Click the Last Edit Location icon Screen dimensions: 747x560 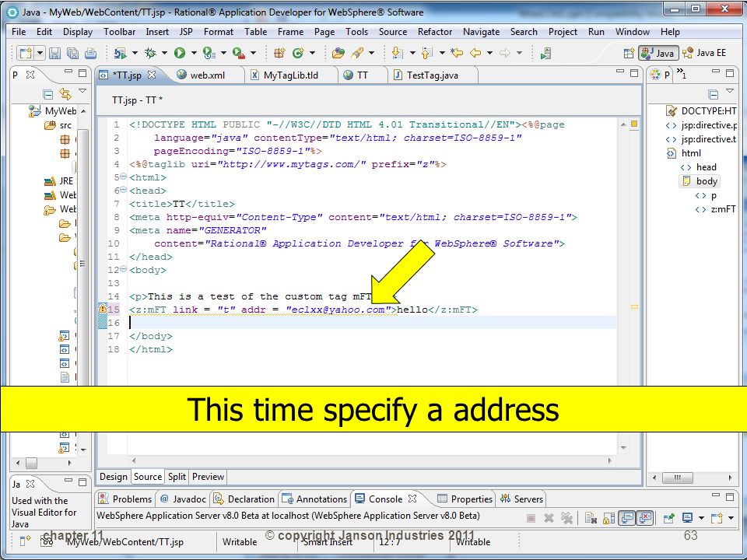(x=457, y=53)
